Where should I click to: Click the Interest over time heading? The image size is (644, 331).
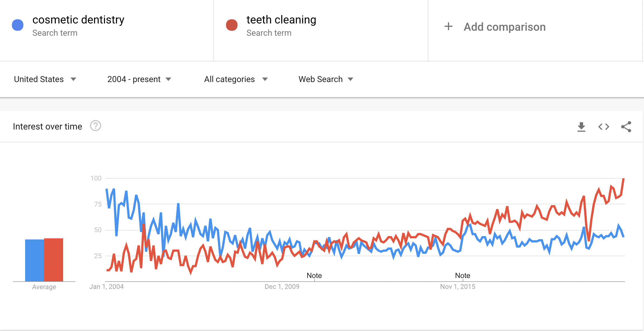point(47,126)
